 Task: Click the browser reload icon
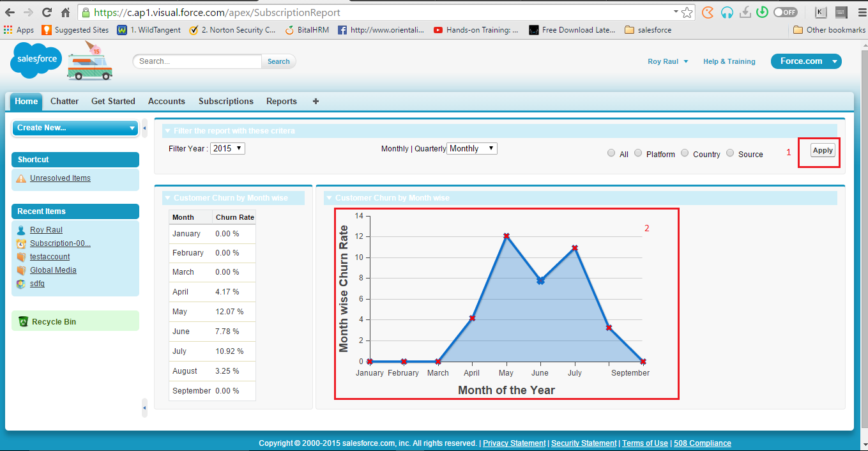pyautogui.click(x=47, y=12)
